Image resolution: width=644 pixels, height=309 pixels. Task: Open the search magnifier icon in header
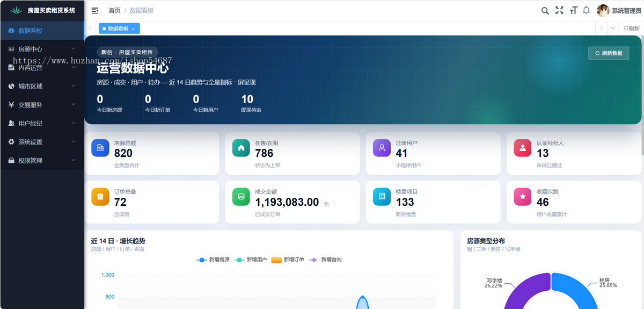(545, 11)
